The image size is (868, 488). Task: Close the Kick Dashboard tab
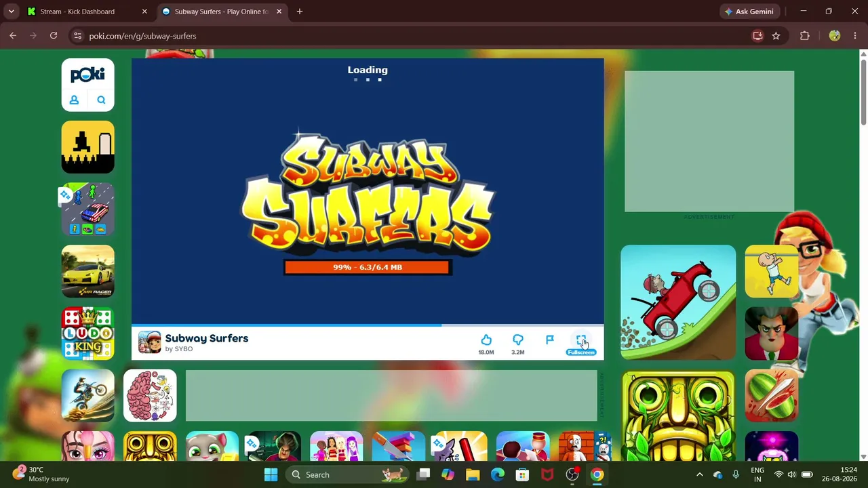click(x=144, y=12)
